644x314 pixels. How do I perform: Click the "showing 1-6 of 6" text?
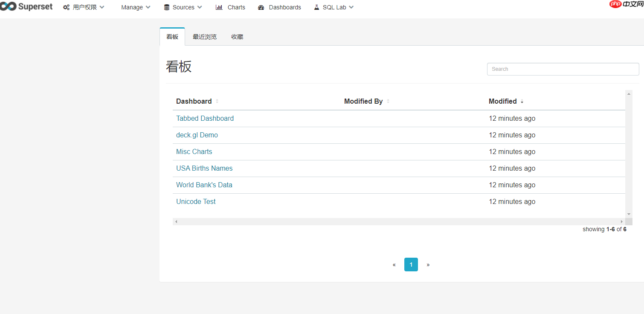(604, 229)
